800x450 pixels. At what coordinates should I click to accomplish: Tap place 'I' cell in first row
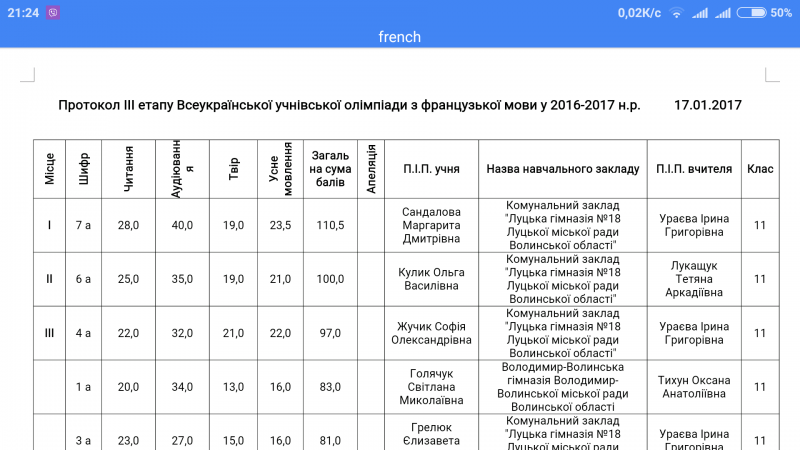pyautogui.click(x=49, y=225)
